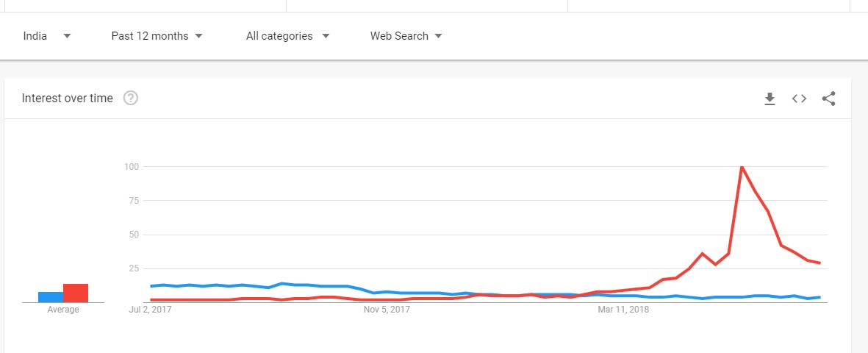Change the Past 12 months time range
The width and height of the screenshot is (868, 353).
pos(157,36)
